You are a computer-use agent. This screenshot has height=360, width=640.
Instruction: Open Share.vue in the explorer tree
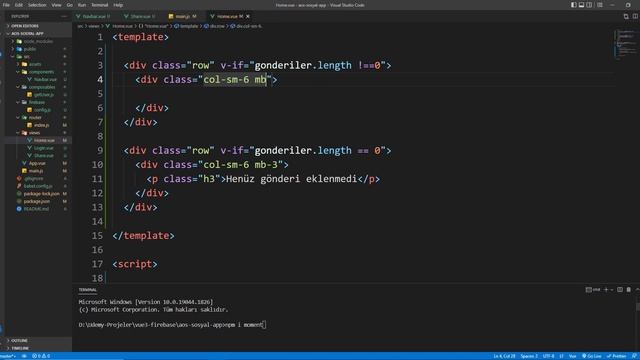[x=44, y=156]
